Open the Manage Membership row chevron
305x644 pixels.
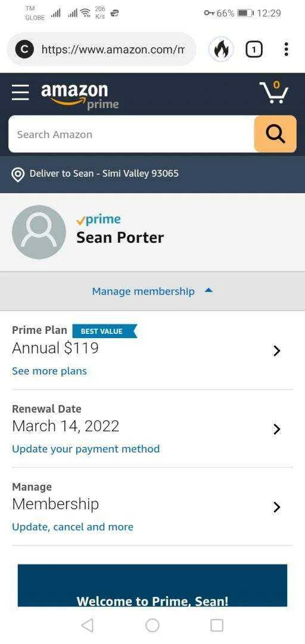pyautogui.click(x=276, y=507)
